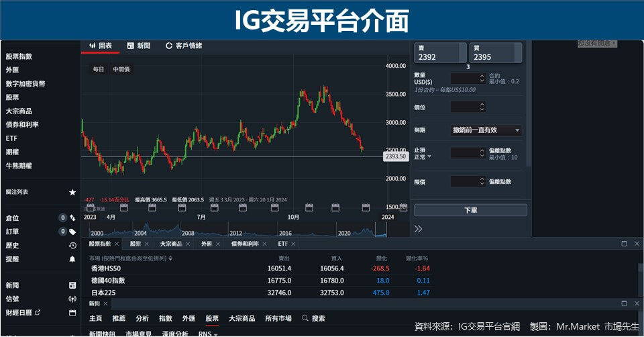The image size is (644, 337).
Task: Open 牛熊期權 in the left sidebar
Action: coord(19,166)
